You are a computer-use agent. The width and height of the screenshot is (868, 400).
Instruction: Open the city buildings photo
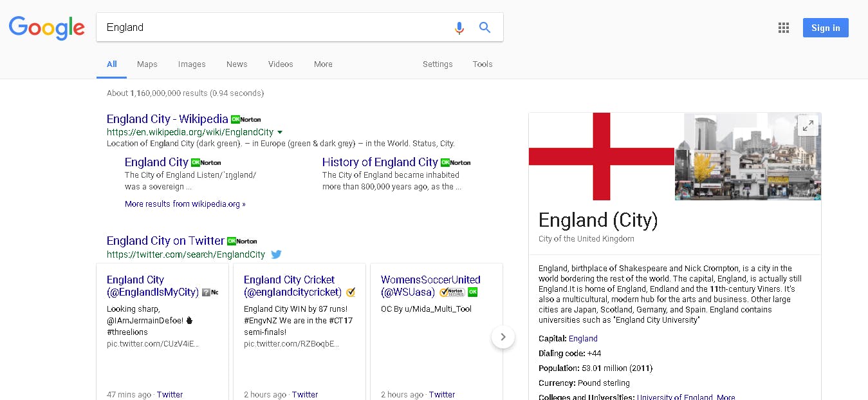(x=748, y=157)
